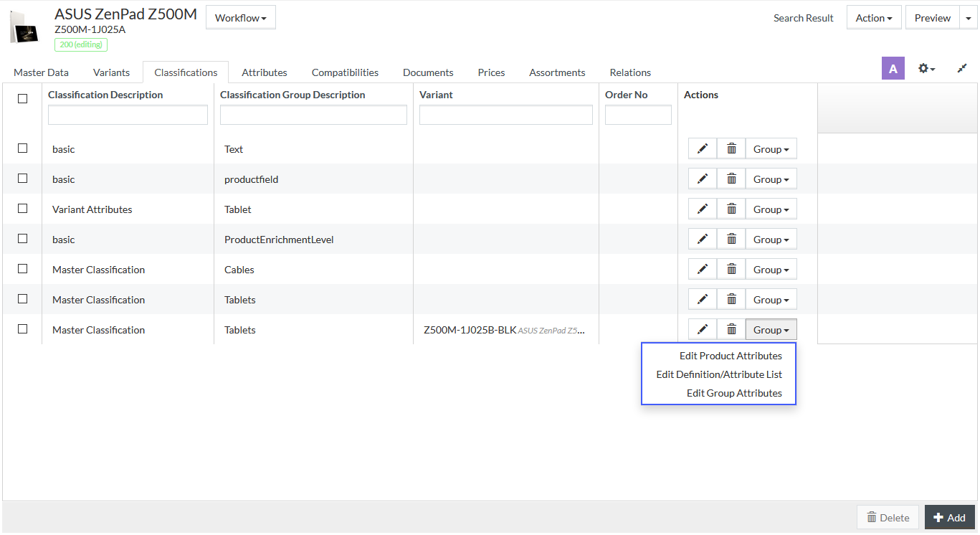Delete the productfield classification row

731,179
